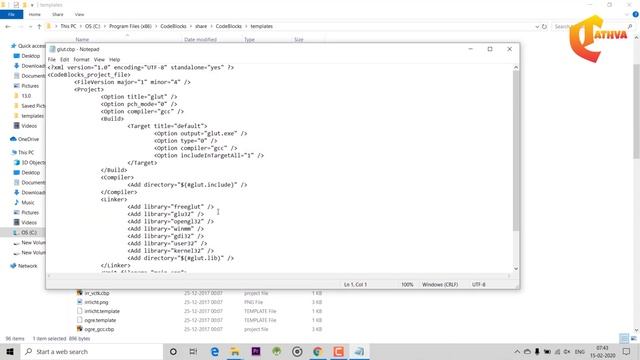Select the share breadcrumb segment
Image resolution: width=640 pixels, height=360 pixels.
tap(201, 26)
